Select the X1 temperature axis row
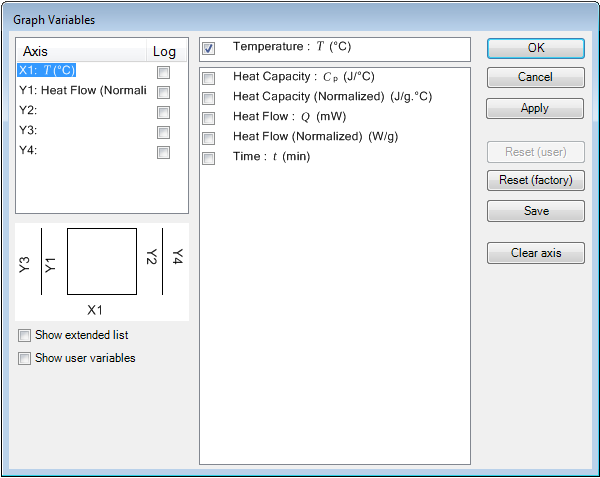Viewport: 600px width, 478px height. coord(83,70)
